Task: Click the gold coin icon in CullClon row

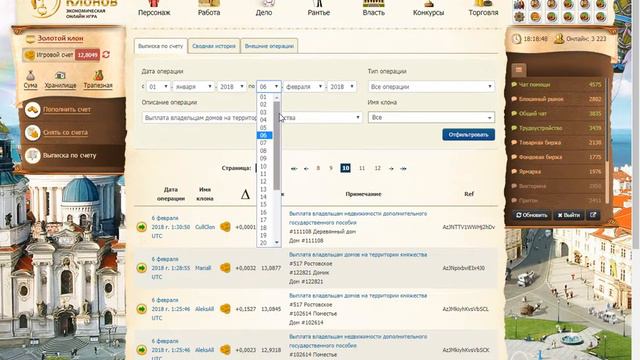Action: (x=225, y=227)
